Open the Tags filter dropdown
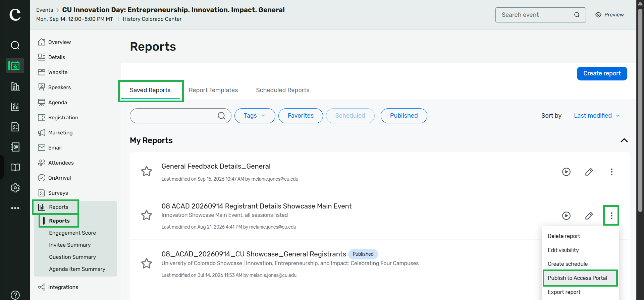 255,116
